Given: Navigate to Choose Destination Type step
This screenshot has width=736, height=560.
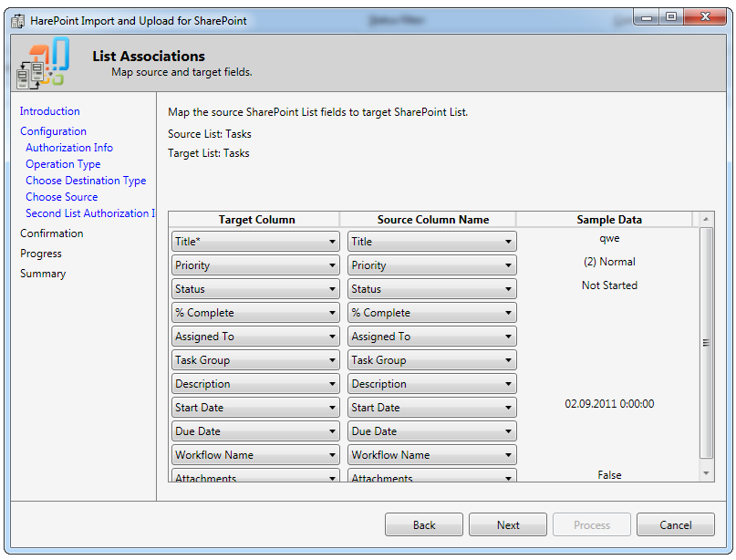Looking at the screenshot, I should click(86, 181).
